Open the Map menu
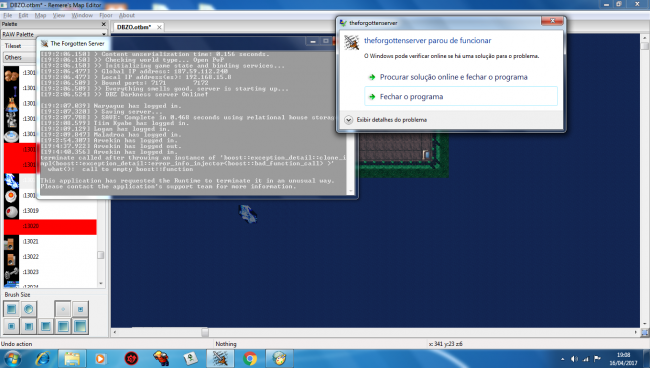650x368 pixels. coord(40,15)
